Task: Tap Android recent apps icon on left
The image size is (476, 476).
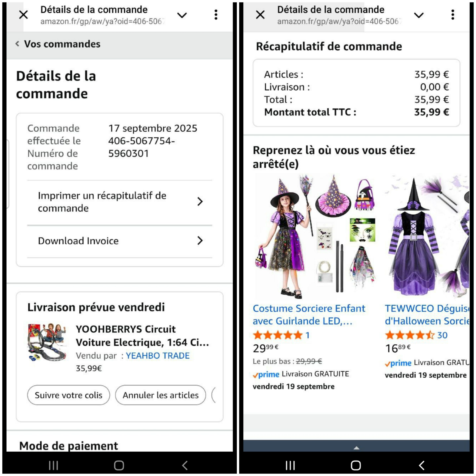Action: tap(53, 465)
